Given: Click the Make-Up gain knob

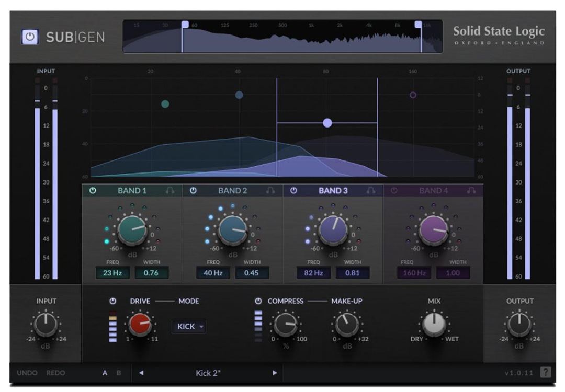Looking at the screenshot, I should coord(347,325).
